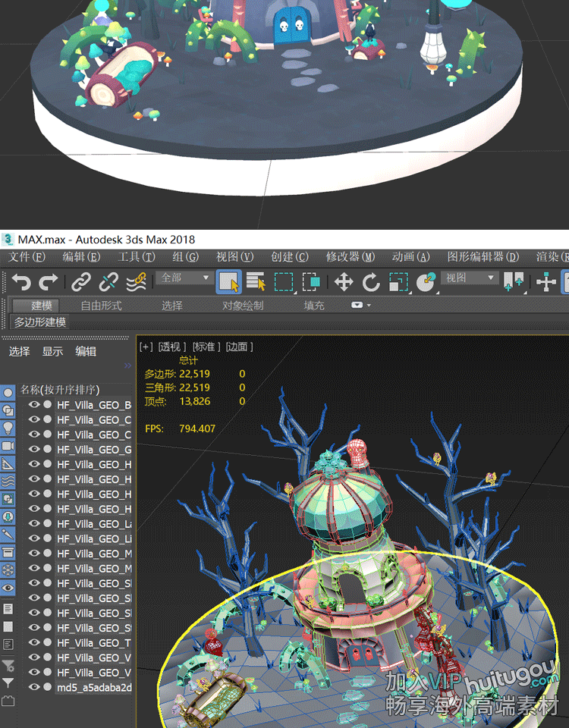This screenshot has width=569, height=728.
Task: Click the 名称(按升序排序) column header
Action: pyautogui.click(x=60, y=390)
